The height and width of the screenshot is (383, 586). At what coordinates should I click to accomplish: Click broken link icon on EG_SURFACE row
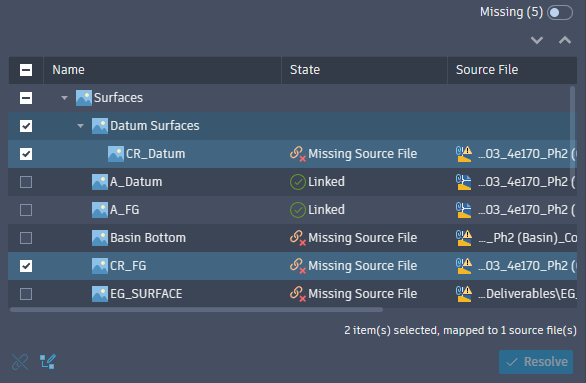point(298,294)
